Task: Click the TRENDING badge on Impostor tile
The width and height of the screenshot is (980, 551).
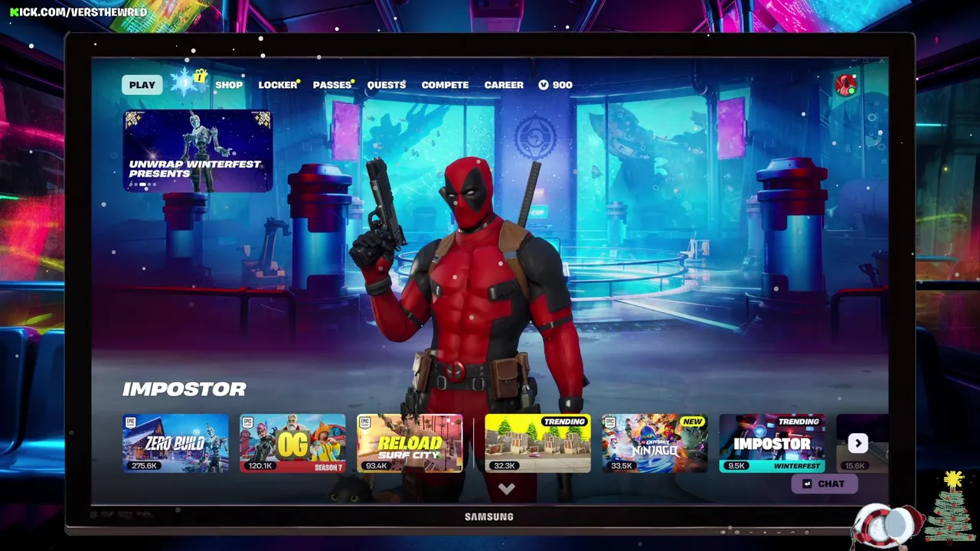Action: [798, 422]
